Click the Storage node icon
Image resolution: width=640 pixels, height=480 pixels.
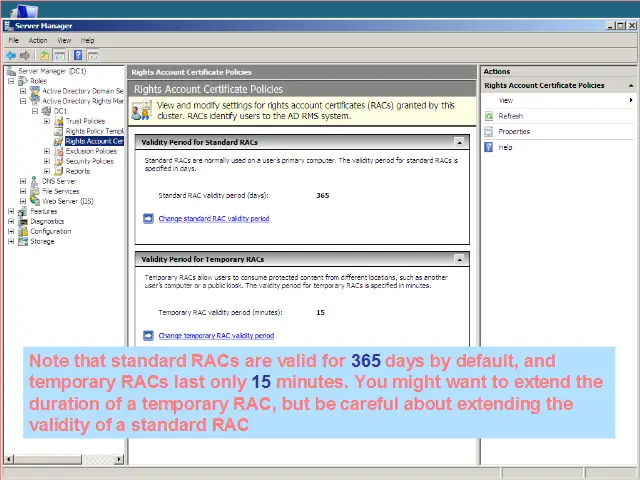point(23,241)
